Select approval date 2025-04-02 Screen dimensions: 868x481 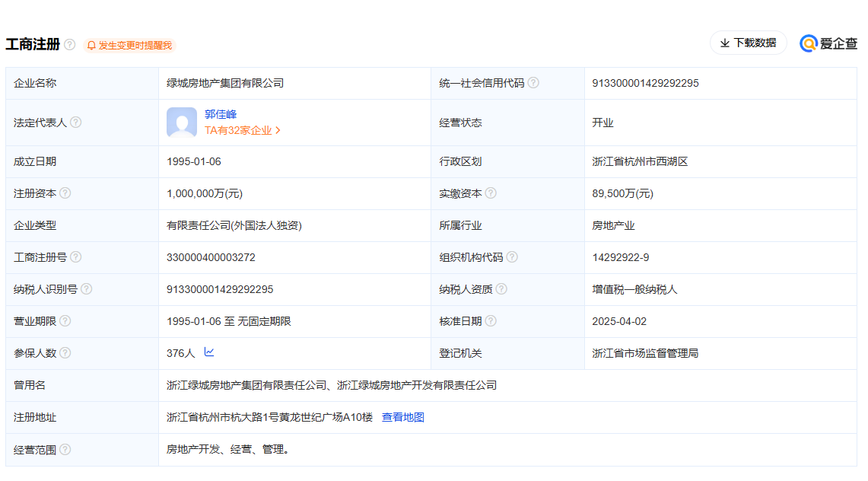[619, 322]
